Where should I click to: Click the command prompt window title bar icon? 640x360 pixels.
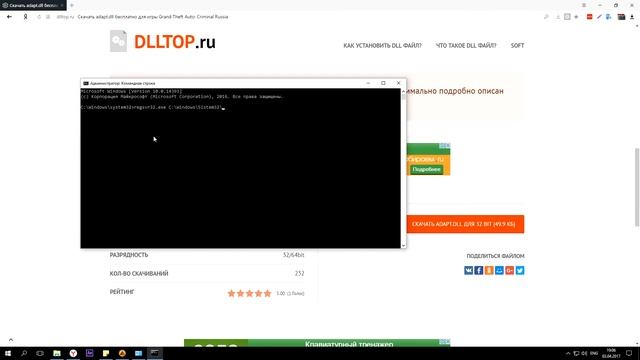[86, 83]
